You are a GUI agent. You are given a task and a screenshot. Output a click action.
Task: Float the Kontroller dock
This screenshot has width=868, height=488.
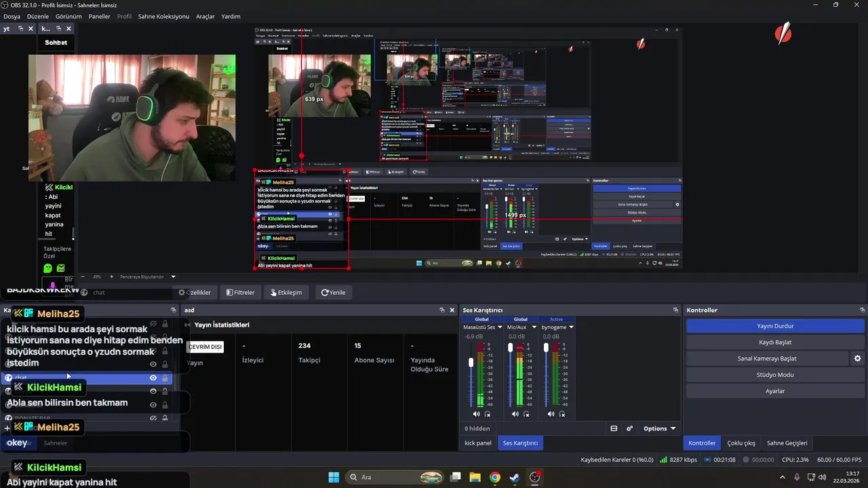[864, 310]
